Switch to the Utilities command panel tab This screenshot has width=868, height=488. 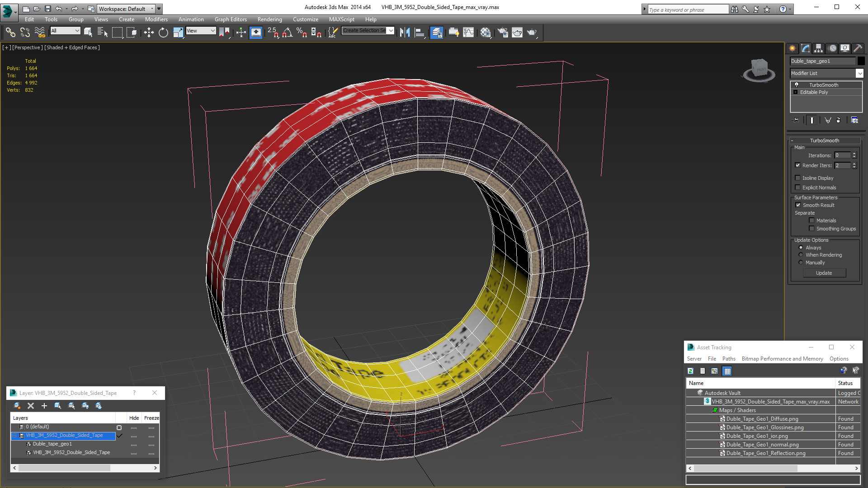point(858,48)
